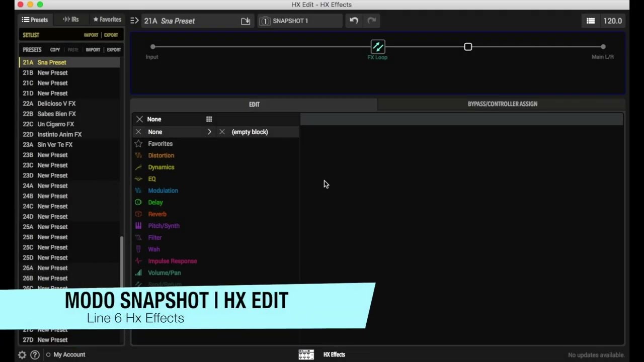Open the preset list hamburger menu icon
Screen dimensions: 644x362
(591, 21)
